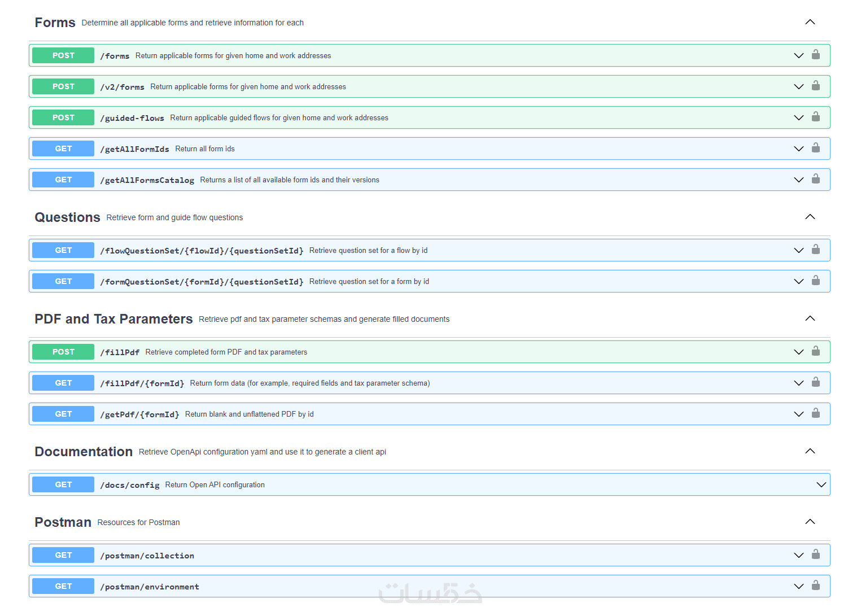Expand the /getPdf/{formId} chevron

pos(799,414)
